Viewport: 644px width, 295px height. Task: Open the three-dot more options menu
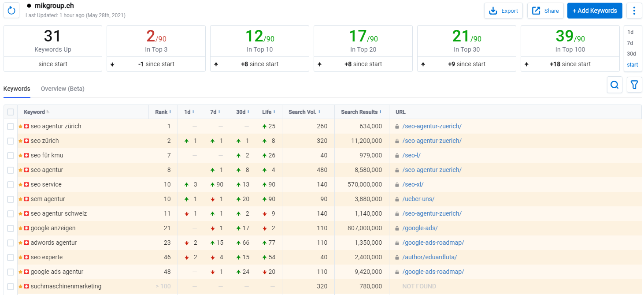[x=634, y=11]
